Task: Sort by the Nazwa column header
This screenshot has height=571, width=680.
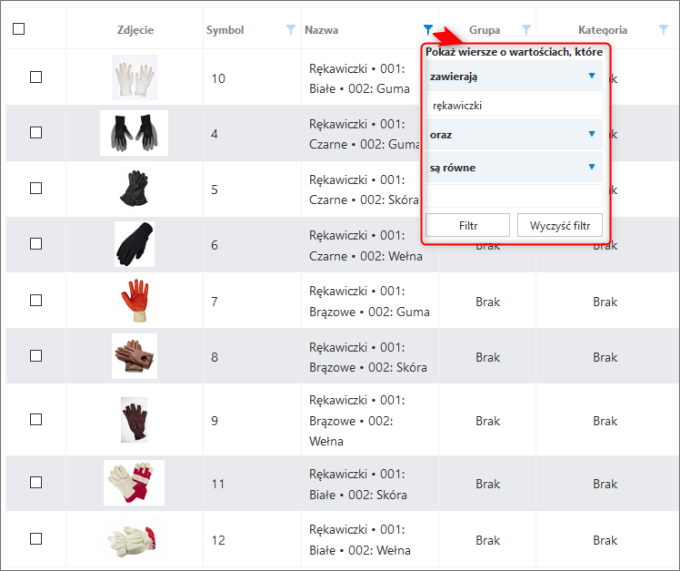Action: [321, 30]
